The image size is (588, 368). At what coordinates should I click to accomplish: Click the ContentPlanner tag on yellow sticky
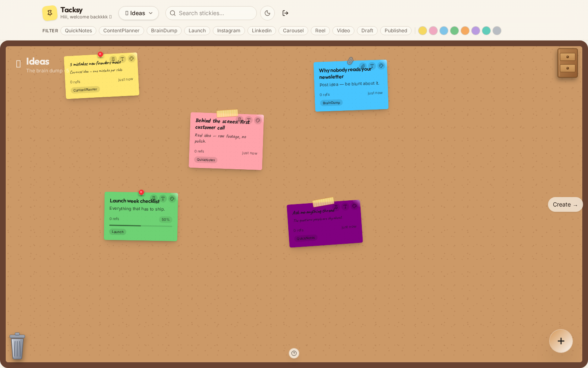pos(85,90)
